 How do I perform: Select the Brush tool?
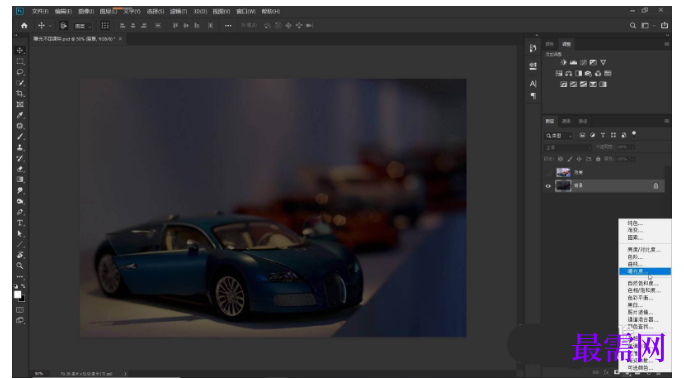[20, 137]
